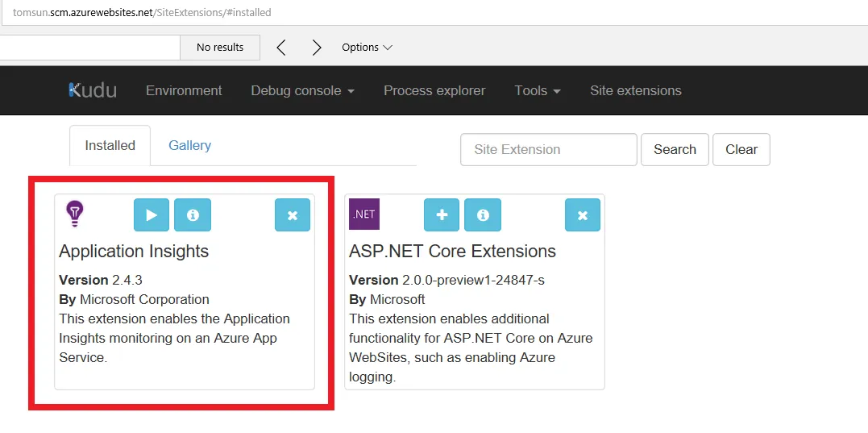
Task: Click 'Version 2.0.0-preview1-24847-s' text
Action: coord(446,280)
